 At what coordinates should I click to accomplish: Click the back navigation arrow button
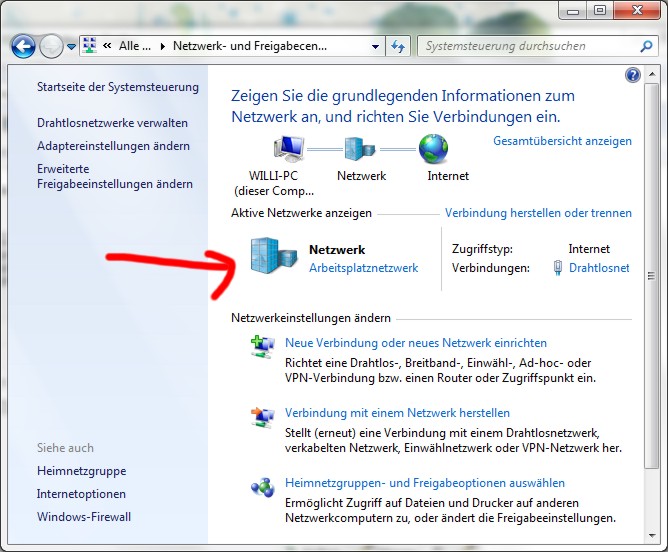pyautogui.click(x=24, y=46)
